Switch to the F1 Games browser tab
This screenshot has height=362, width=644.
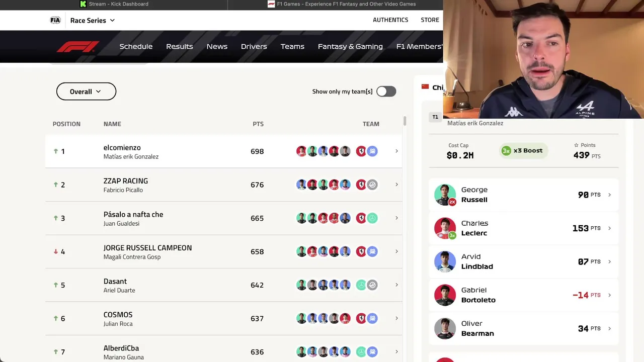coord(336,4)
